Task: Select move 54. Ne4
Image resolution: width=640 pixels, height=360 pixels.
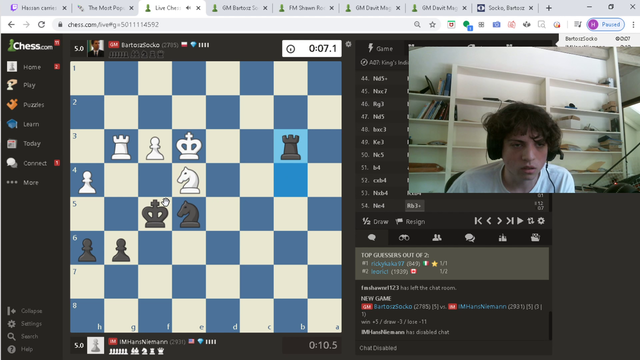Action: [378, 206]
